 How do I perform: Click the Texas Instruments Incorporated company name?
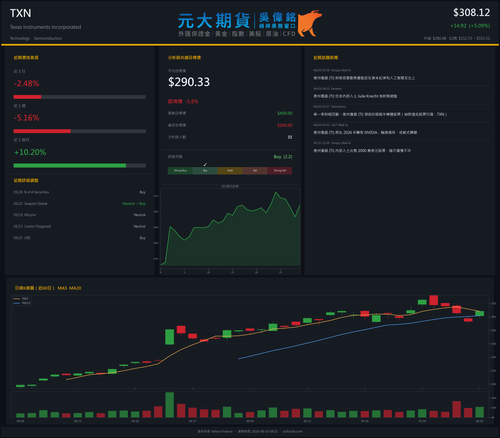[45, 27]
